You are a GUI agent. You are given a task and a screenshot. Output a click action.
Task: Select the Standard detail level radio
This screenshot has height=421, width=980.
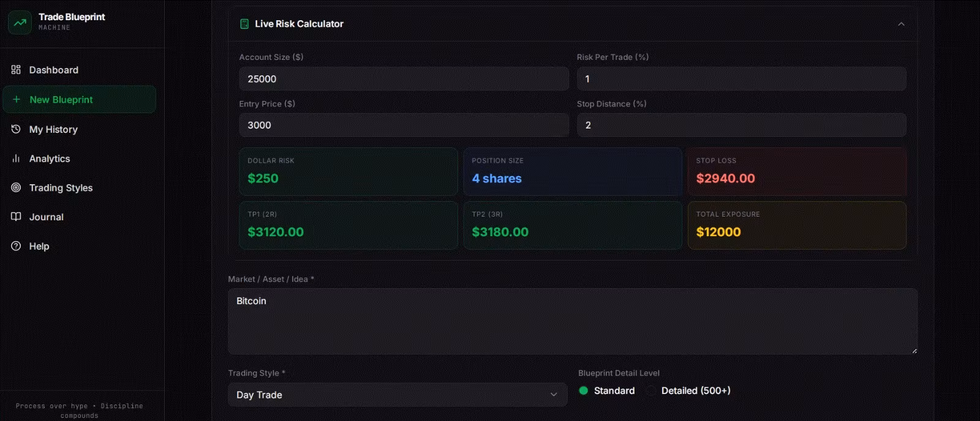[x=584, y=390]
